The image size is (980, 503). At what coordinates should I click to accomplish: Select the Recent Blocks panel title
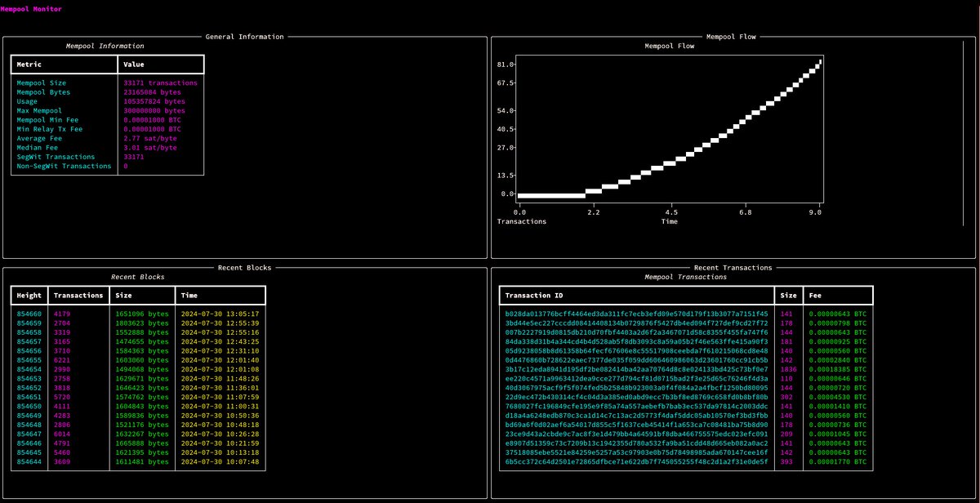[244, 268]
